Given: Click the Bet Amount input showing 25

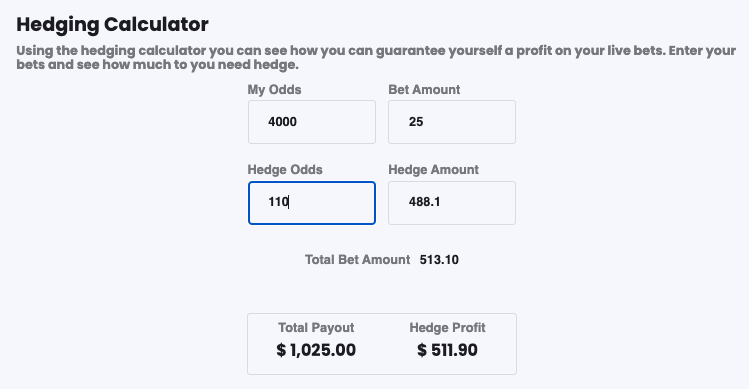Looking at the screenshot, I should pyautogui.click(x=452, y=122).
